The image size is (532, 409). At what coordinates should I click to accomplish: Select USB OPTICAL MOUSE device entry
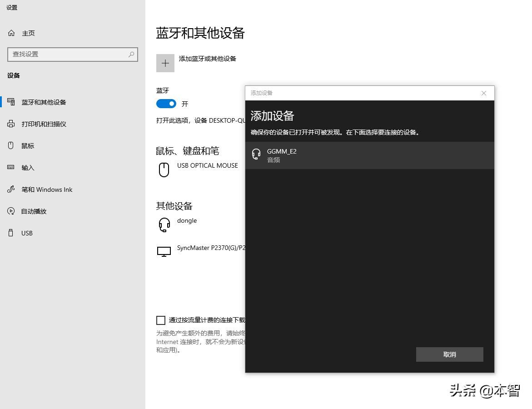tap(199, 170)
